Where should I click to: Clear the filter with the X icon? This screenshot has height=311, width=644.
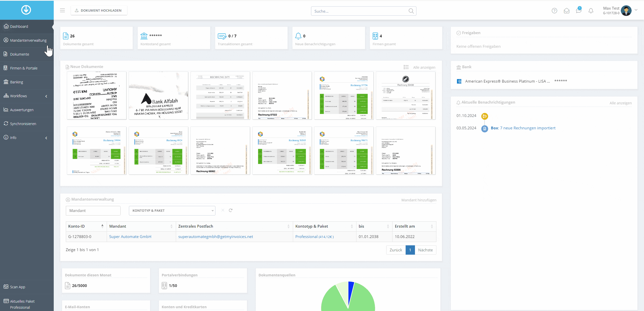tap(223, 210)
